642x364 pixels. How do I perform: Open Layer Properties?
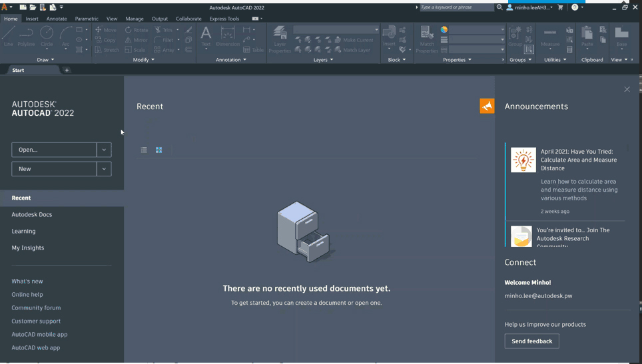pyautogui.click(x=280, y=39)
